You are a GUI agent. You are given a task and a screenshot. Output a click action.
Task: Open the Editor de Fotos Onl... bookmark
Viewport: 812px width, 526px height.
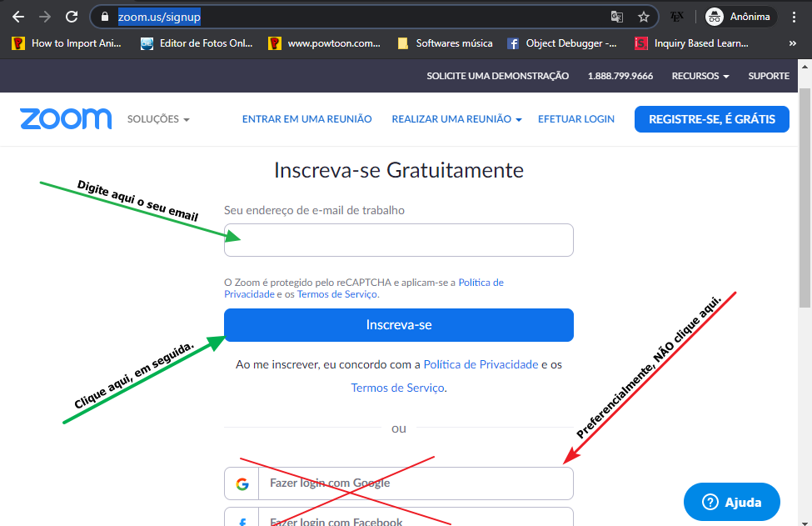click(x=197, y=43)
